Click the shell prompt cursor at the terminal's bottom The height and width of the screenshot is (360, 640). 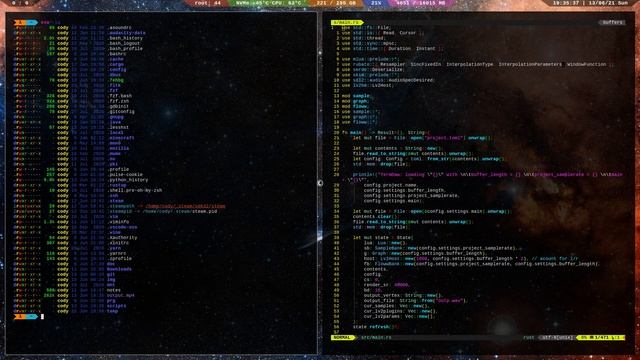pyautogui.click(x=42, y=317)
